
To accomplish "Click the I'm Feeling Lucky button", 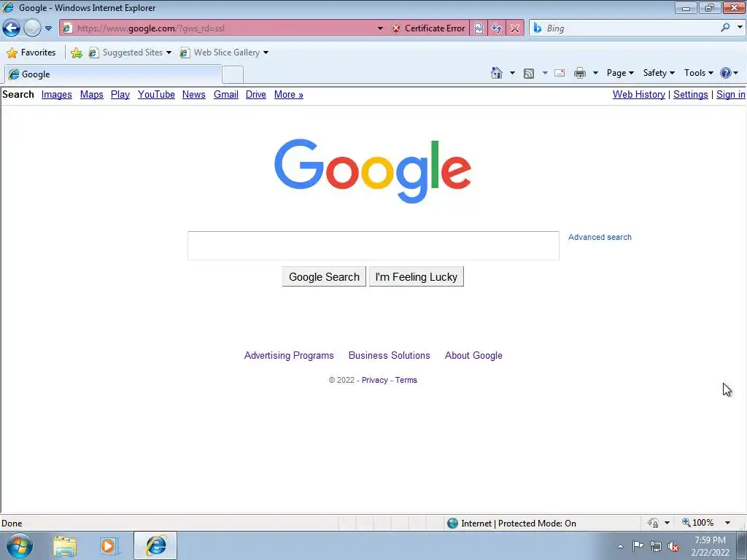I will (x=417, y=276).
